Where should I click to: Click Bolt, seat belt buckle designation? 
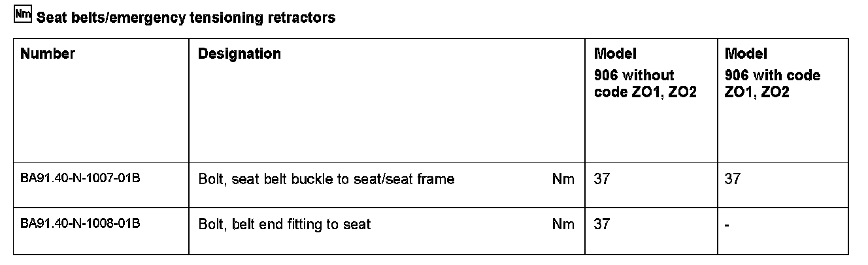click(x=326, y=179)
